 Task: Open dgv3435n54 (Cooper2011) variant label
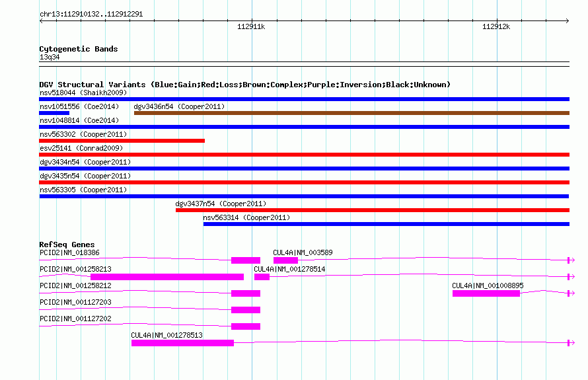point(85,176)
